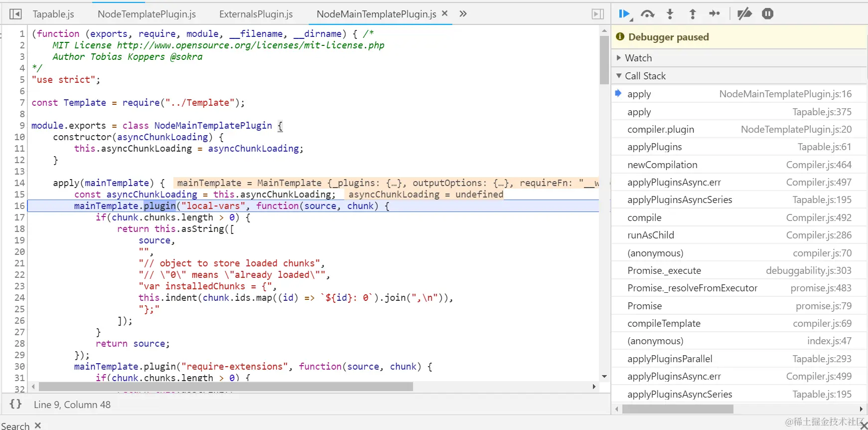Switch to the NodeTemplatePlugin.js tab

point(146,14)
